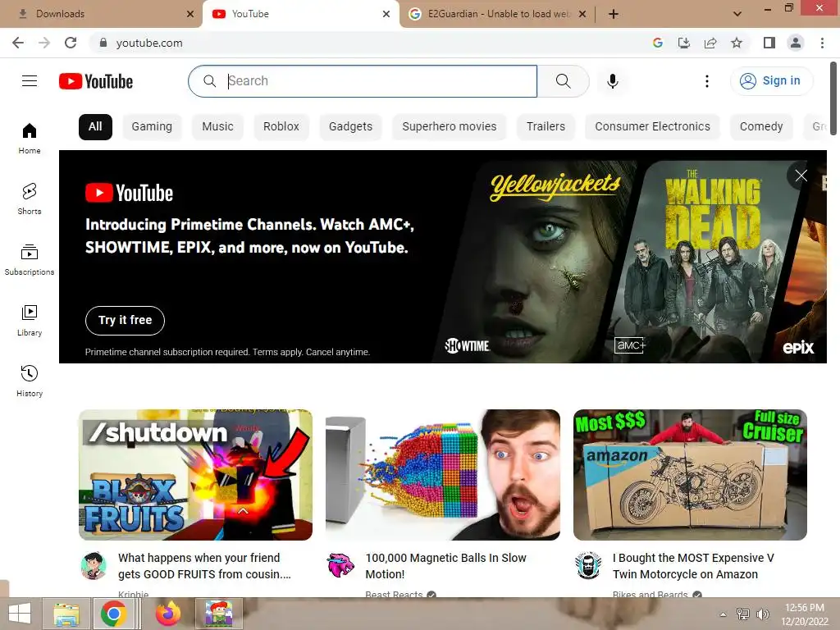Open Subscriptions in sidebar

[x=30, y=260]
